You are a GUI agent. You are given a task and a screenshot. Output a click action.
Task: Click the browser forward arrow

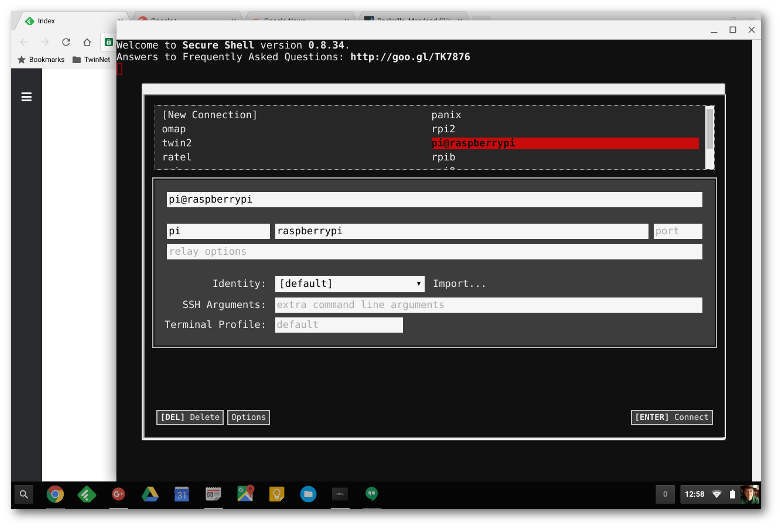click(x=45, y=42)
